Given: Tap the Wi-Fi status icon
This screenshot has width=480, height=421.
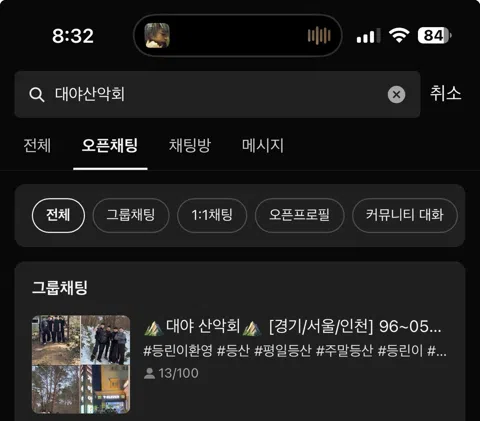Looking at the screenshot, I should 399,35.
